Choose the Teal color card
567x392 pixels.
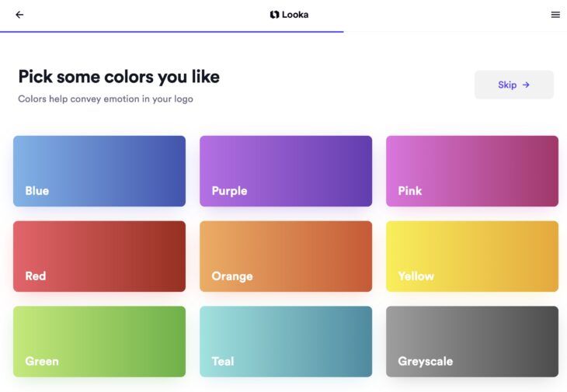[x=286, y=342]
